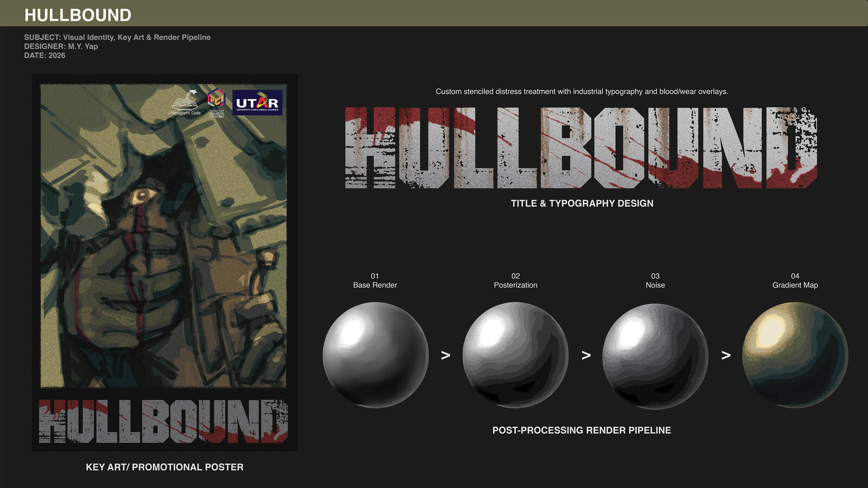
Task: Click the HULLBOUND logo on the poster
Action: [x=163, y=421]
